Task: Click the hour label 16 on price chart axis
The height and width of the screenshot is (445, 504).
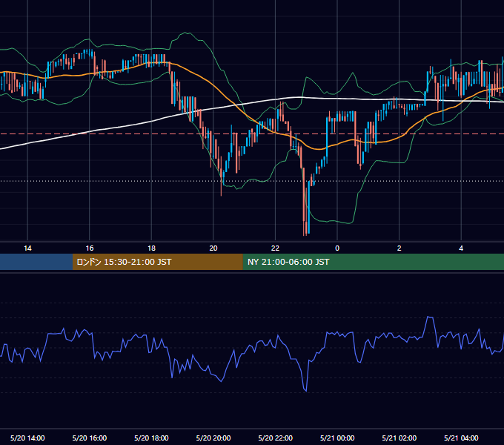Action: tap(90, 248)
